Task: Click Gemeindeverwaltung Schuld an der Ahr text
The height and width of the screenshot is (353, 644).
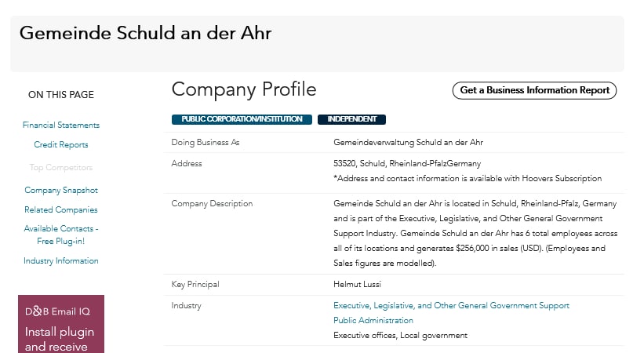Action: coord(408,142)
